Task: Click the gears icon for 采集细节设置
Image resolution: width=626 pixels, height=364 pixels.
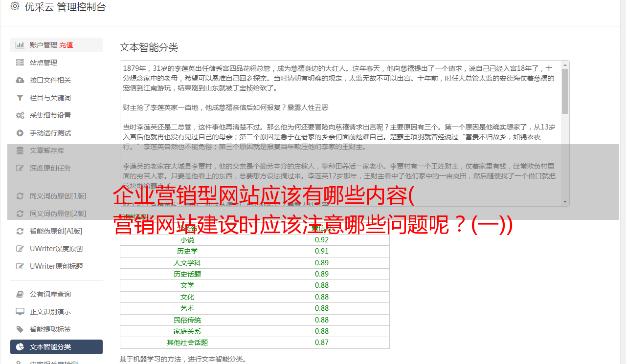Action: 20,115
